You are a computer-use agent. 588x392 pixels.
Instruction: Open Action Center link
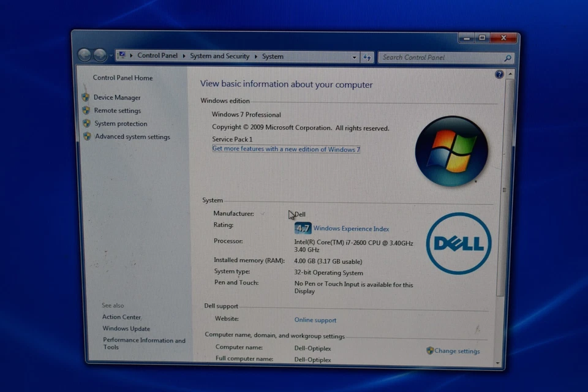click(121, 317)
